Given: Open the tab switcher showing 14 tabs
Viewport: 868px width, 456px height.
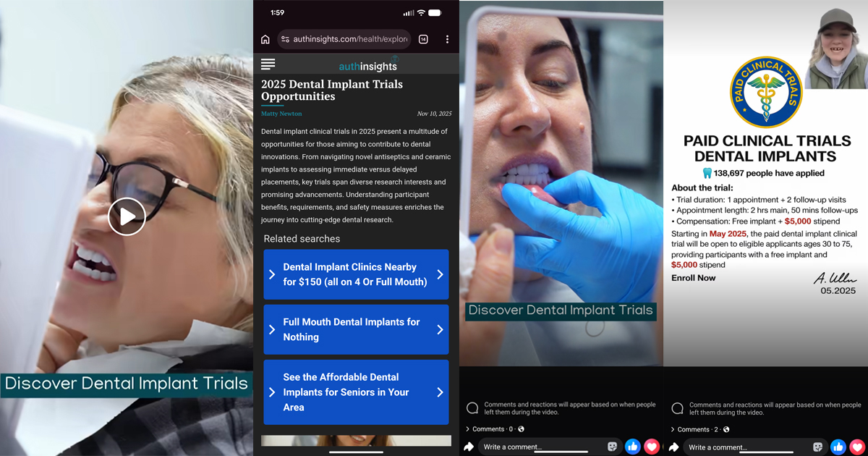Looking at the screenshot, I should pos(425,39).
